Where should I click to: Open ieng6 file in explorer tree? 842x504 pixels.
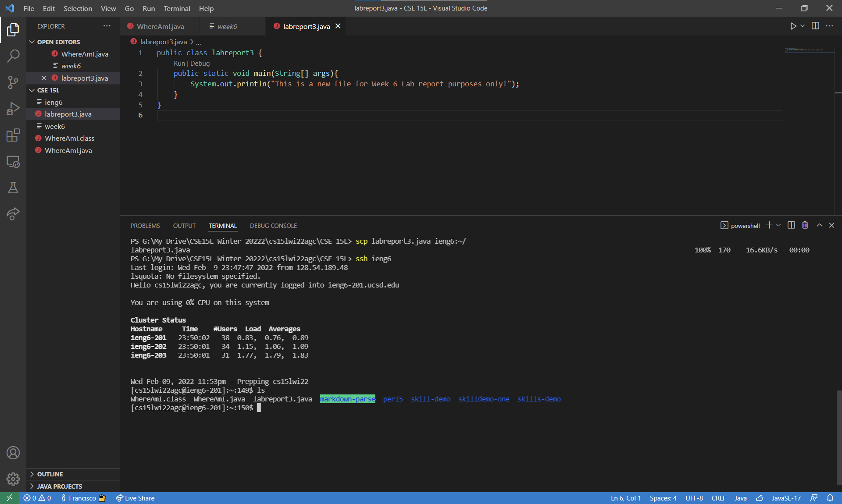coord(73,102)
